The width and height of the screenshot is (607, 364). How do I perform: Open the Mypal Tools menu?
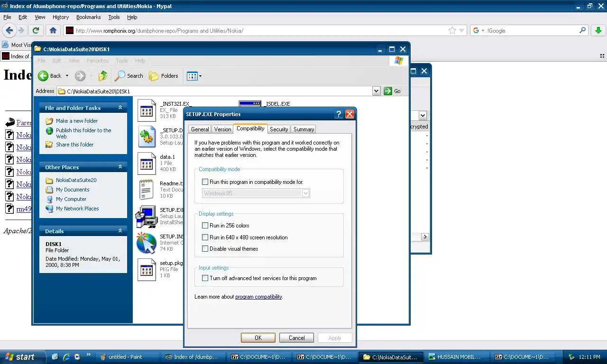pos(114,17)
